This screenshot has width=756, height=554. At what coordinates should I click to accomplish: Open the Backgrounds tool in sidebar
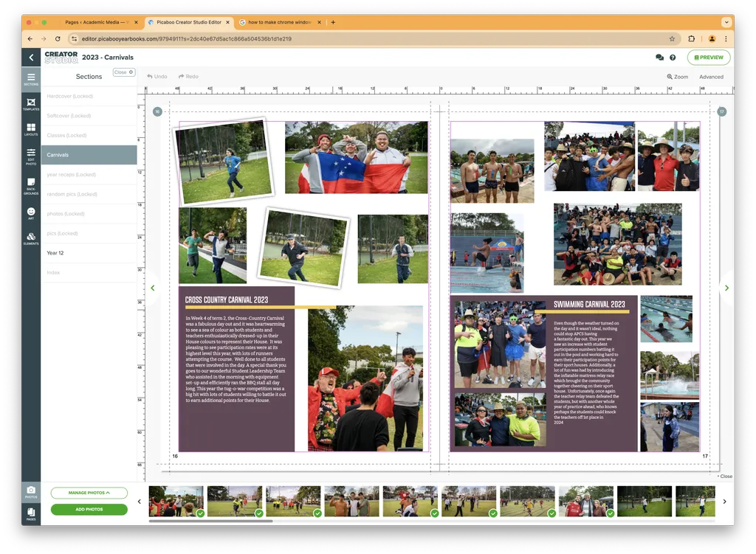point(31,186)
